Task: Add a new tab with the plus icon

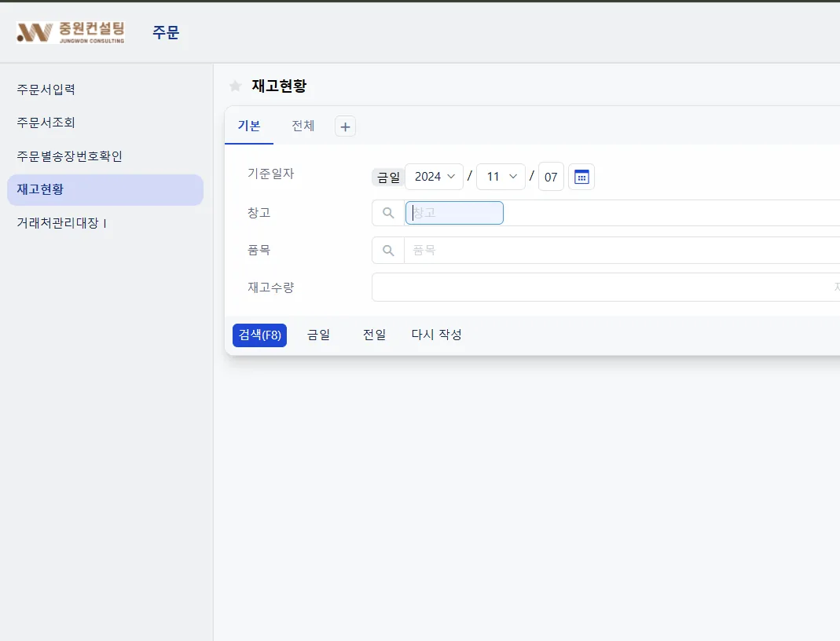Action: 345,127
